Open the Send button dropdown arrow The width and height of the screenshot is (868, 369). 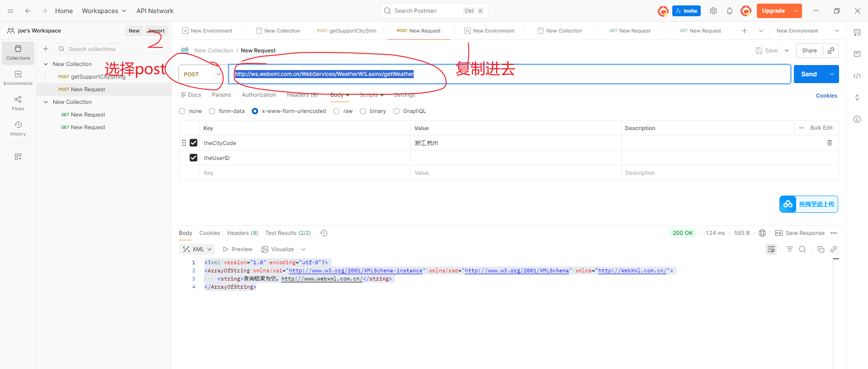[832, 74]
